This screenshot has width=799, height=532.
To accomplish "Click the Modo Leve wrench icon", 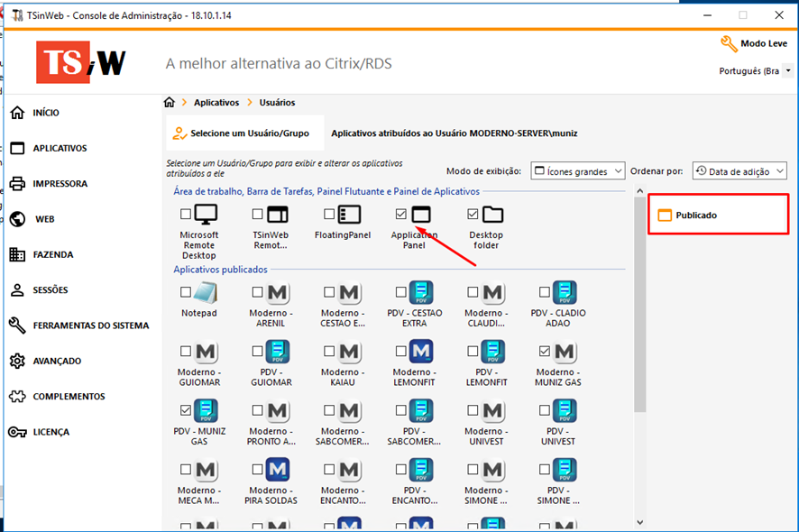I will 729,44.
